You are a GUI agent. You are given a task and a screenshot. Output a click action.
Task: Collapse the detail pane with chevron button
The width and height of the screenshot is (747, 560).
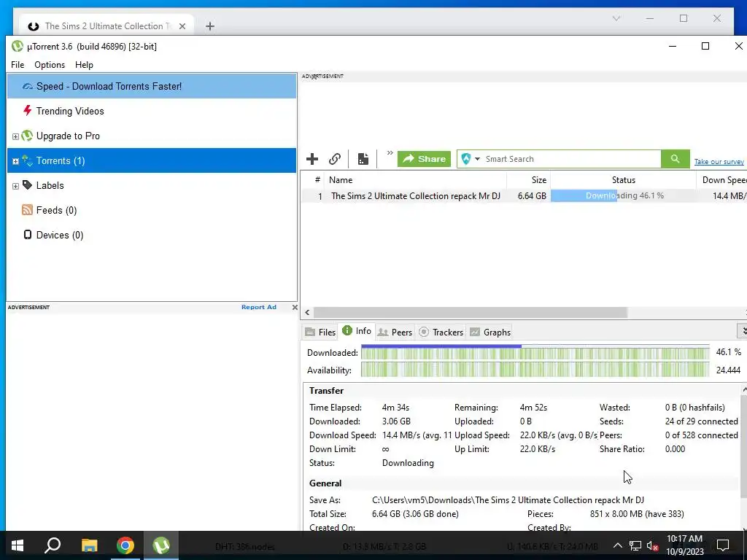(742, 330)
